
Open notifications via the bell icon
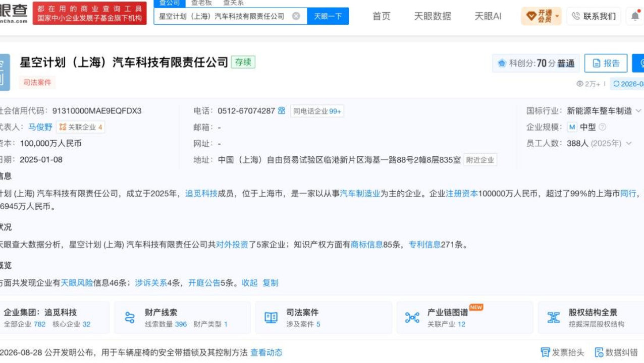[x=635, y=16]
